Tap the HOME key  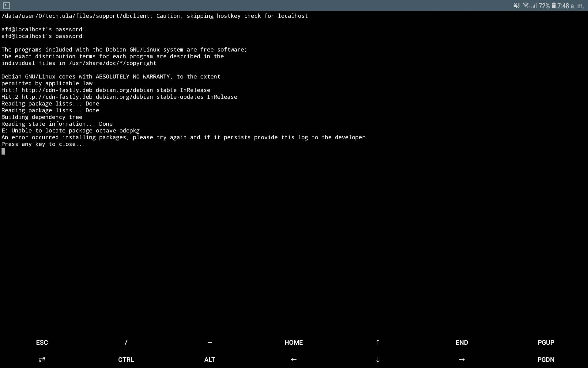coord(294,343)
